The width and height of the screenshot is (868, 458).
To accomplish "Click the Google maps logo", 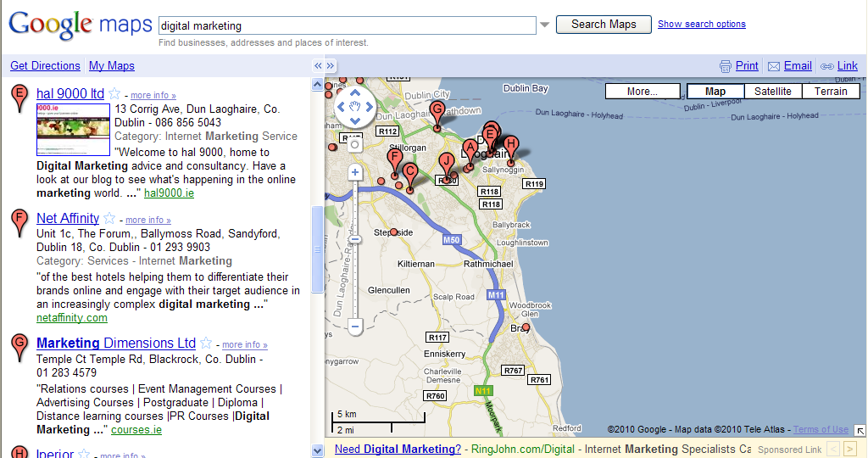I will [x=81, y=25].
